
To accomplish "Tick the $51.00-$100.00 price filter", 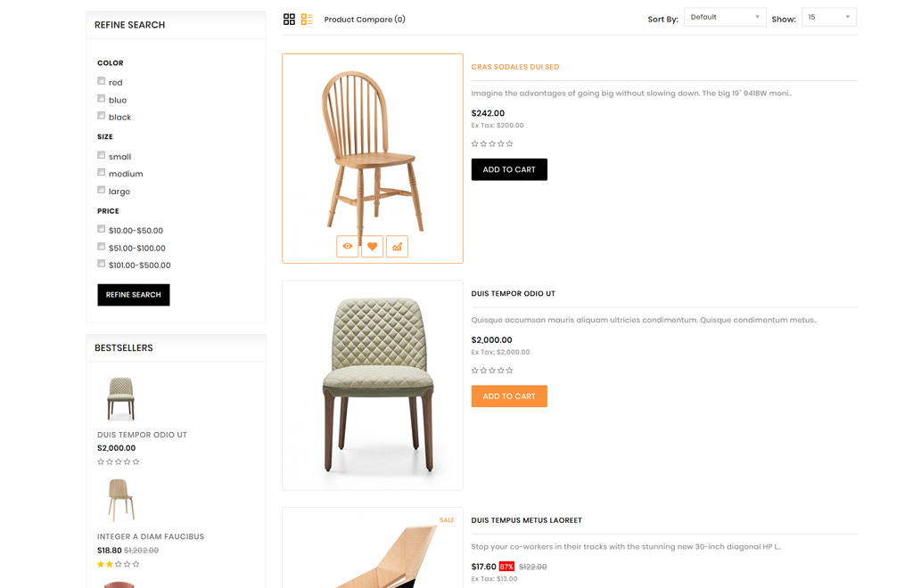I will pyautogui.click(x=102, y=247).
